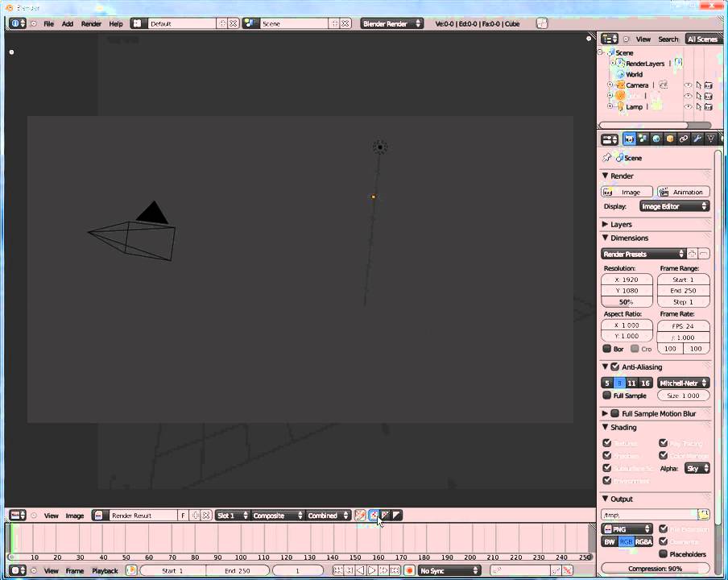Open the Render menu in top bar

[x=91, y=23]
